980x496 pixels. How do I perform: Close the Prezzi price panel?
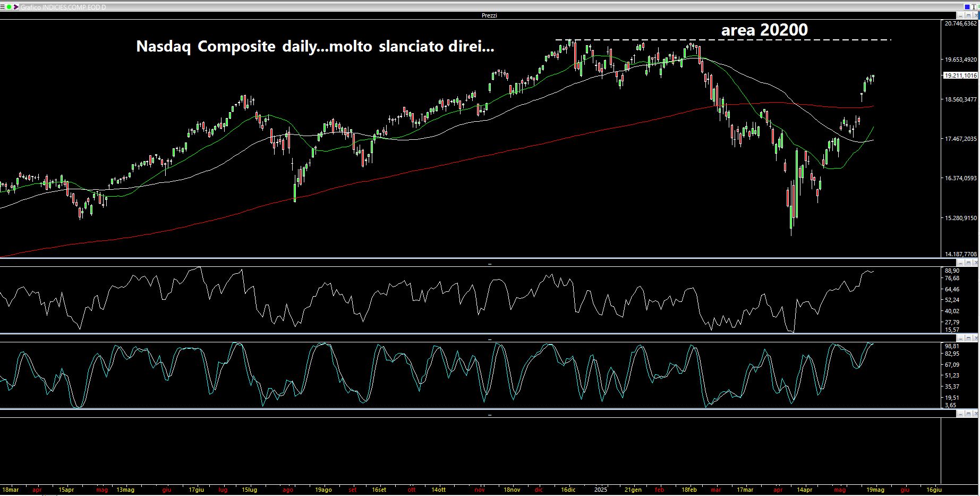[976, 15]
